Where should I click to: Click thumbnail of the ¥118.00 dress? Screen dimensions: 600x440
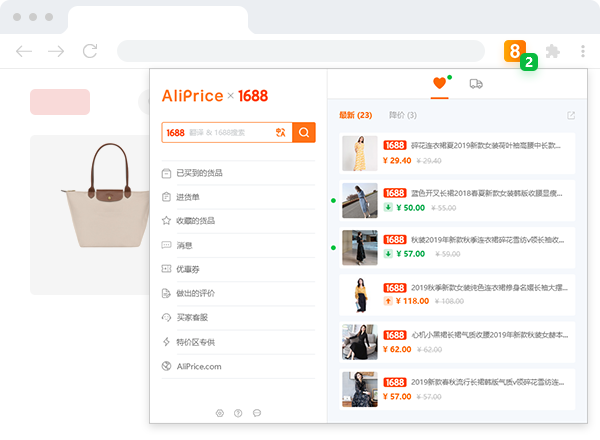click(360, 295)
